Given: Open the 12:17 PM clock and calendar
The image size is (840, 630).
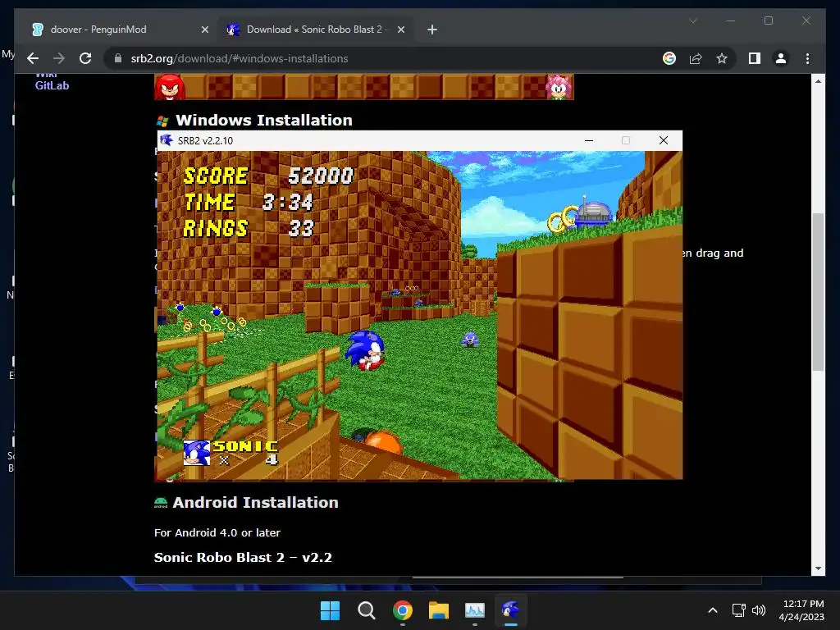Looking at the screenshot, I should (x=801, y=610).
